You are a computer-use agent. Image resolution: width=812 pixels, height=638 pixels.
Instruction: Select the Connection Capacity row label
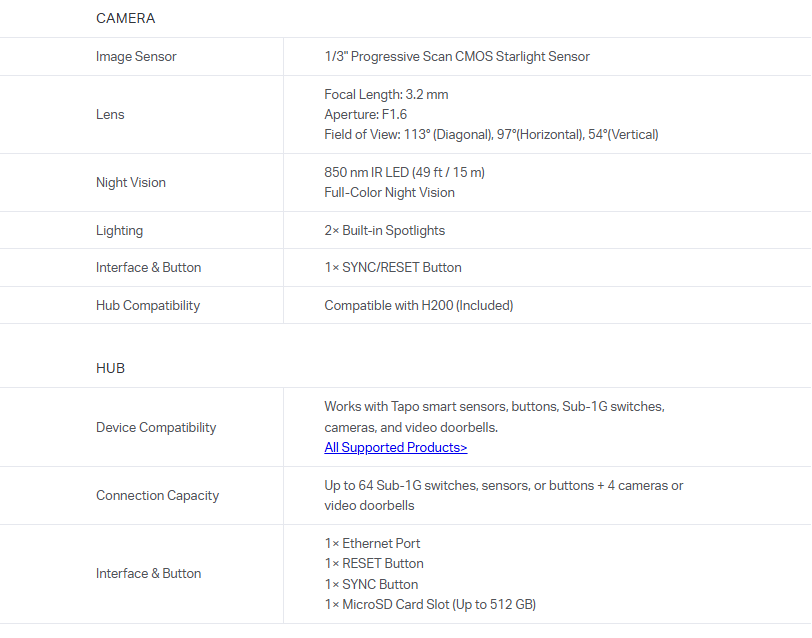click(x=157, y=495)
